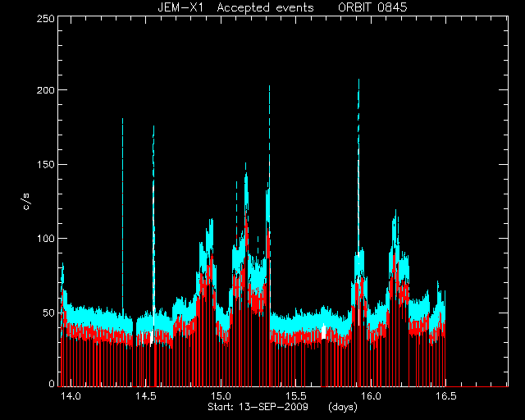The width and height of the screenshot is (525, 420).
Task: Click the 15.5 x-axis tick label
Action: pos(295,396)
